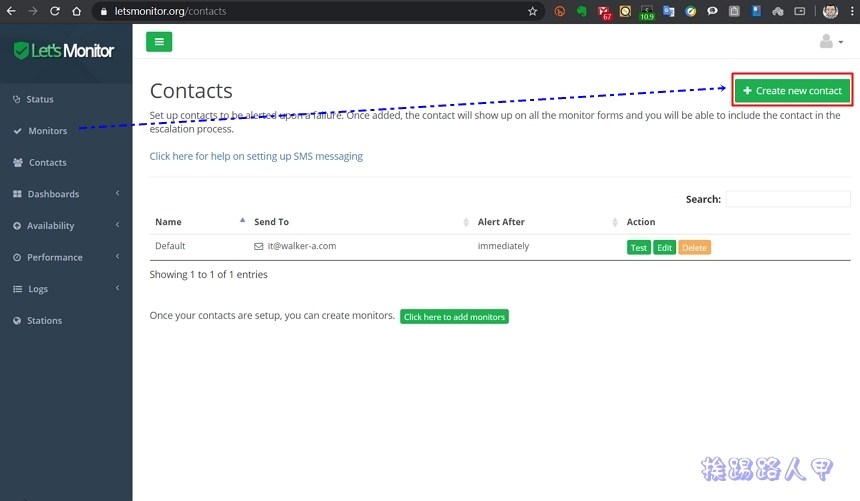
Task: Open the orange circular extension icon
Action: coord(559,11)
